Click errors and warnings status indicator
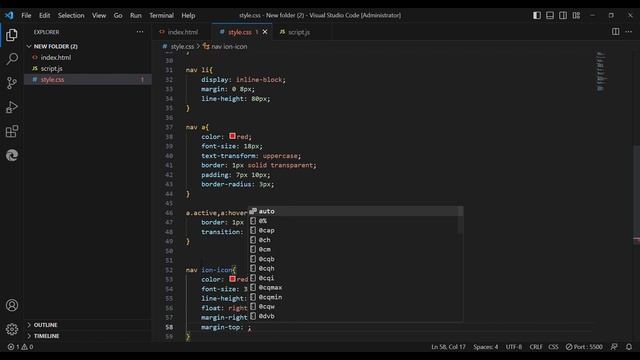Viewport: 640px width, 360px height. (x=20, y=347)
